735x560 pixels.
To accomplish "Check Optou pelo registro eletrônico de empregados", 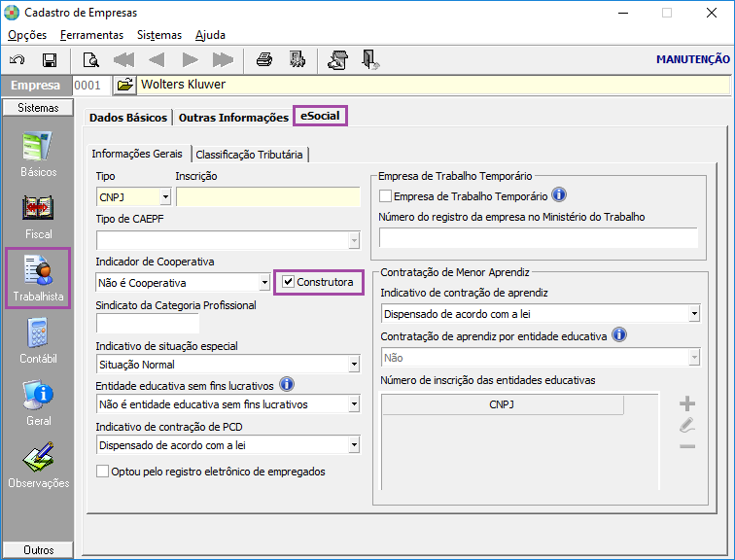I will click(x=102, y=471).
